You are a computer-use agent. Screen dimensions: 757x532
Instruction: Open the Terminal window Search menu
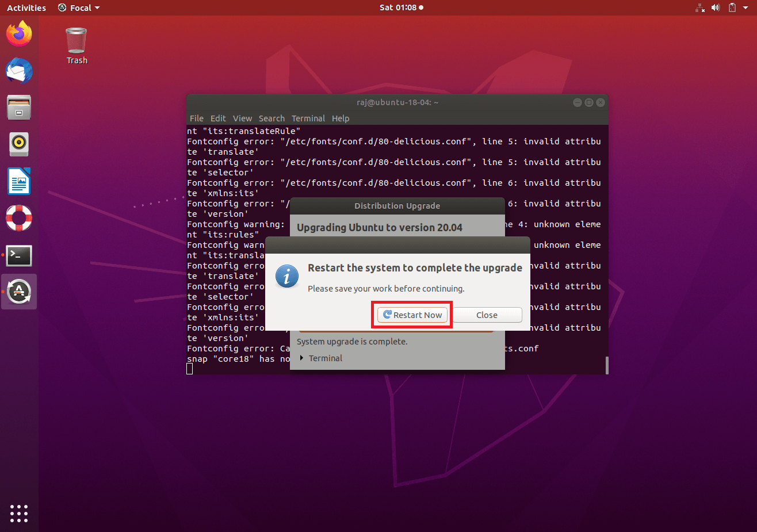[x=272, y=118]
